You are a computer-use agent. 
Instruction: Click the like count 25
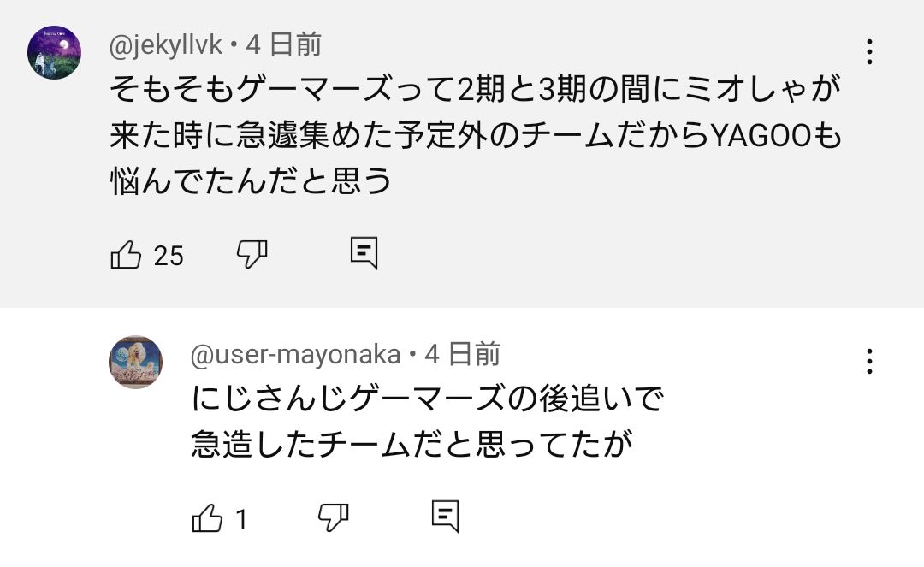pos(169,255)
